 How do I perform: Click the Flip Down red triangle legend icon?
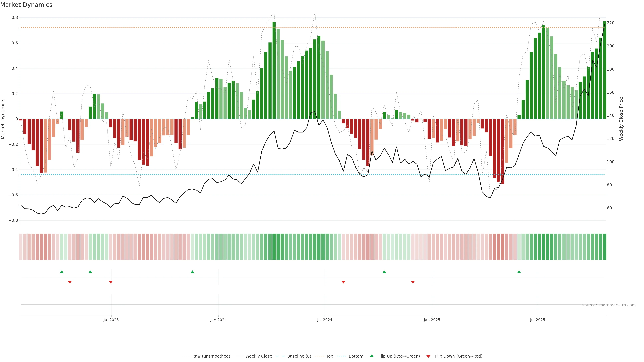(x=428, y=356)
